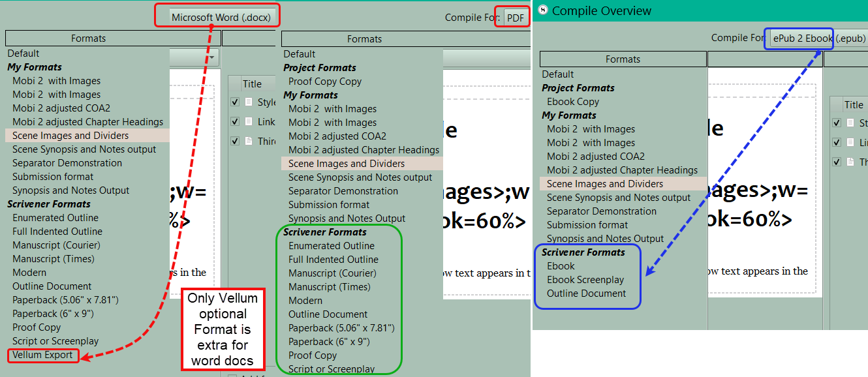868x377 pixels.
Task: Select Full Indented Outline in Word panel
Action: pos(57,232)
